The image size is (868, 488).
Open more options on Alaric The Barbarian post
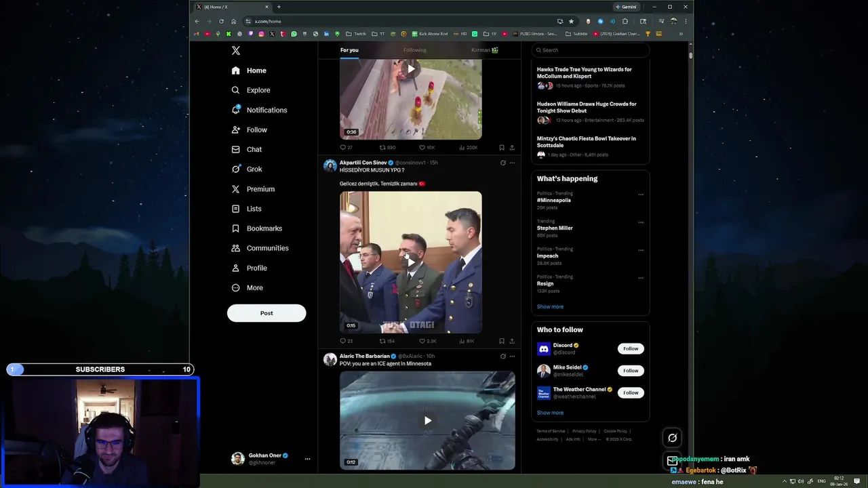tap(512, 356)
